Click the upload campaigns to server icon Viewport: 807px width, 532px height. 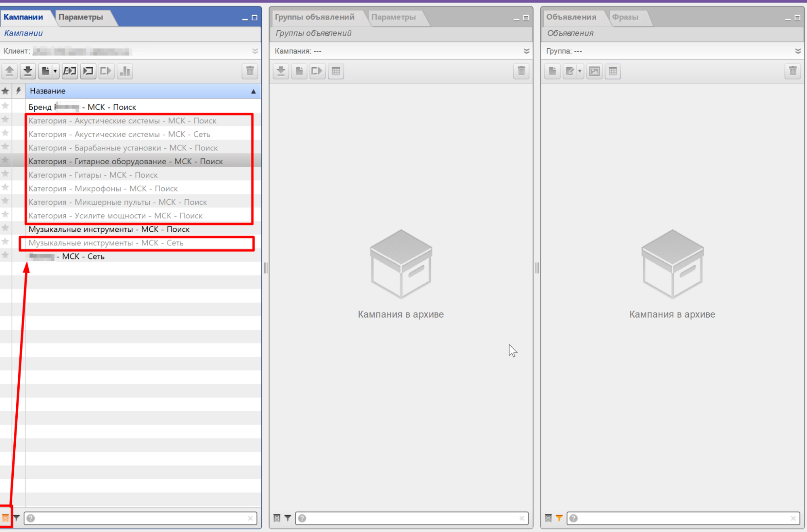pos(9,71)
